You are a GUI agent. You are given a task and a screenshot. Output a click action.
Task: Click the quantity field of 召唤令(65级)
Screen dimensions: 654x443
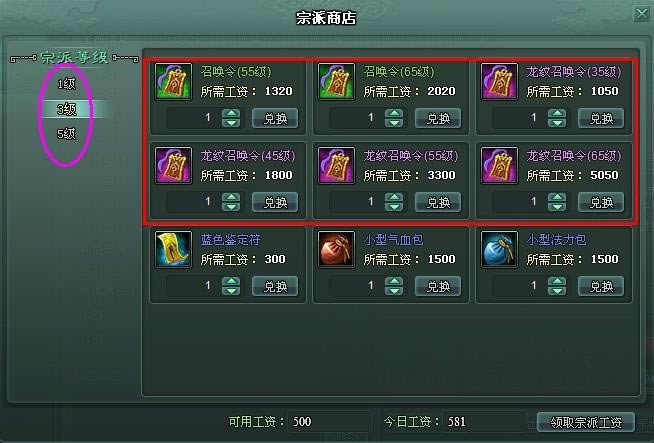[x=356, y=118]
